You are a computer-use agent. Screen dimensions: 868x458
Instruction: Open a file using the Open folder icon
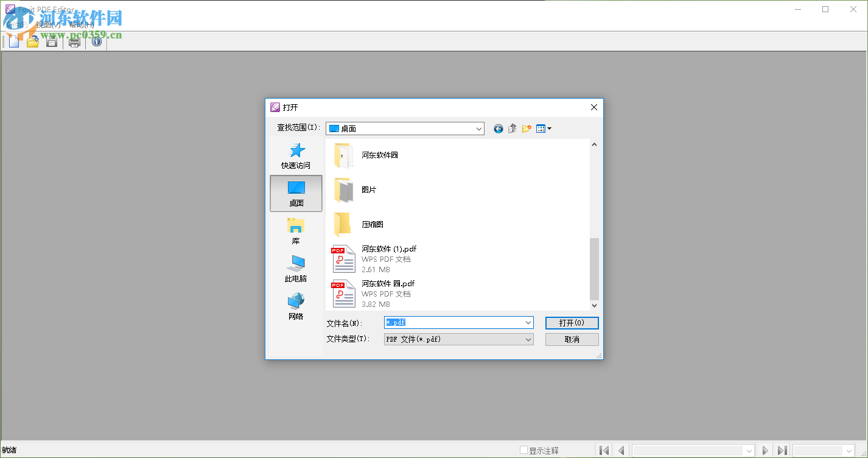(32, 41)
